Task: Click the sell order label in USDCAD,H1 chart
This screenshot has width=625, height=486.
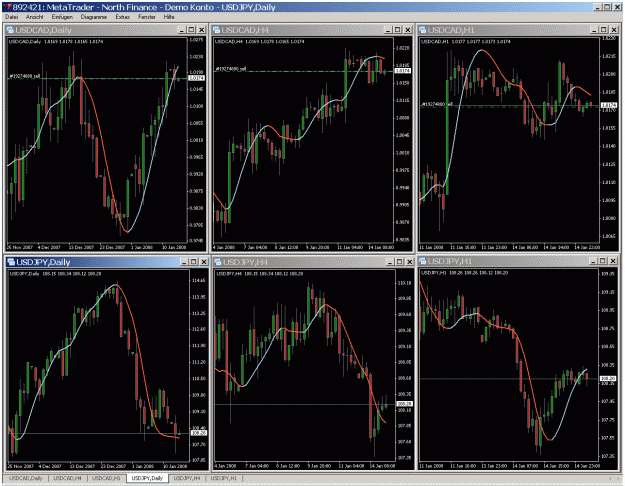Action: 437,104
